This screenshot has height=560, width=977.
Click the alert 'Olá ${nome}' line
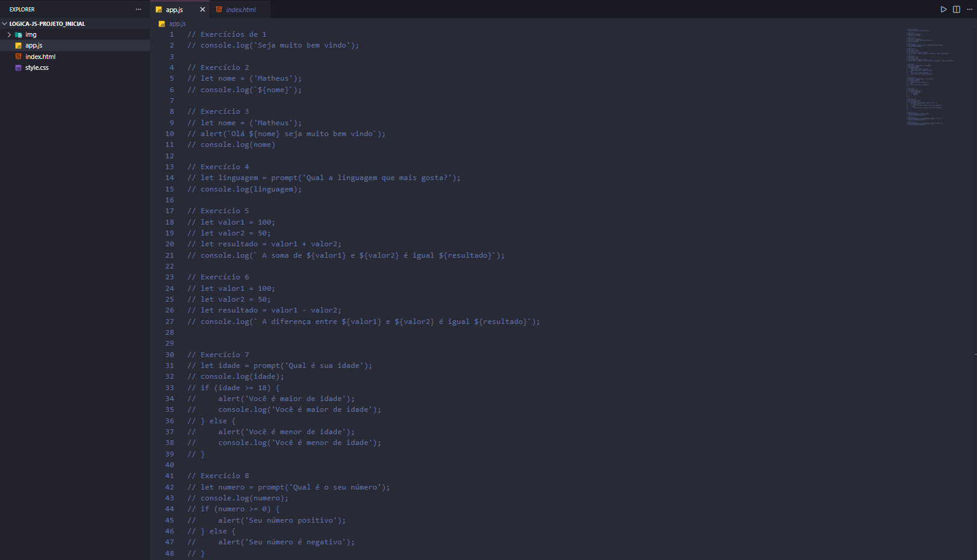286,134
